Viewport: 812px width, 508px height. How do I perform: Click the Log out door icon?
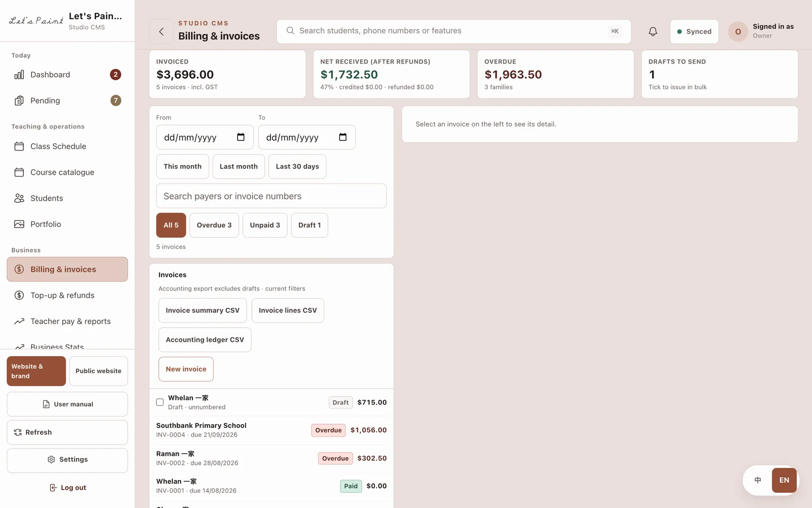(53, 488)
